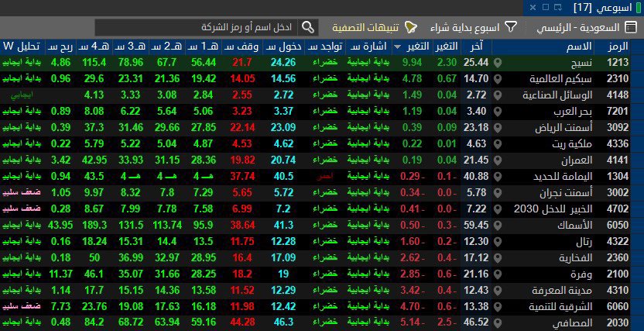The width and height of the screenshot is (644, 331).
Task: Click the pin icon in the العمران row
Action: [x=498, y=160]
